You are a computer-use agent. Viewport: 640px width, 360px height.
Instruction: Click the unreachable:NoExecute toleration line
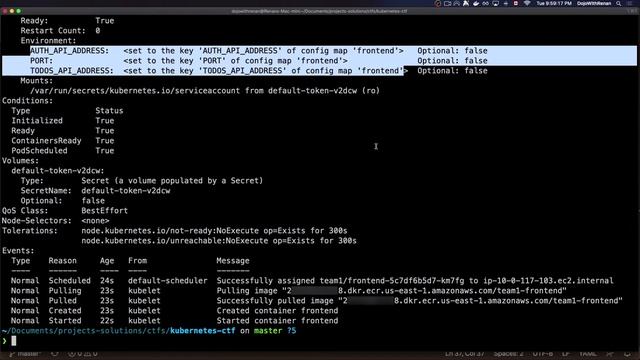point(219,241)
